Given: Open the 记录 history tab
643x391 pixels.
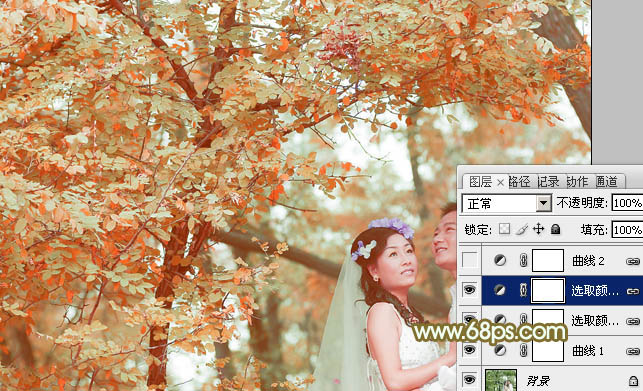Looking at the screenshot, I should [x=548, y=181].
